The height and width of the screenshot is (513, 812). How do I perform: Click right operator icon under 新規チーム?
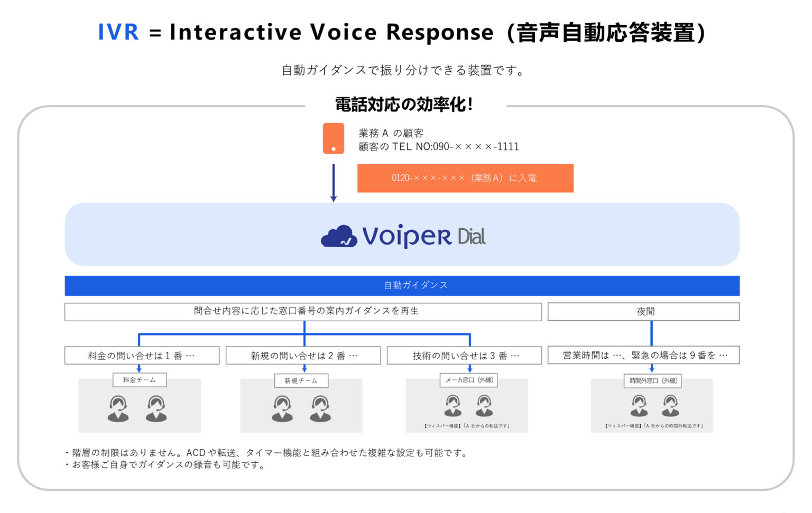320,408
